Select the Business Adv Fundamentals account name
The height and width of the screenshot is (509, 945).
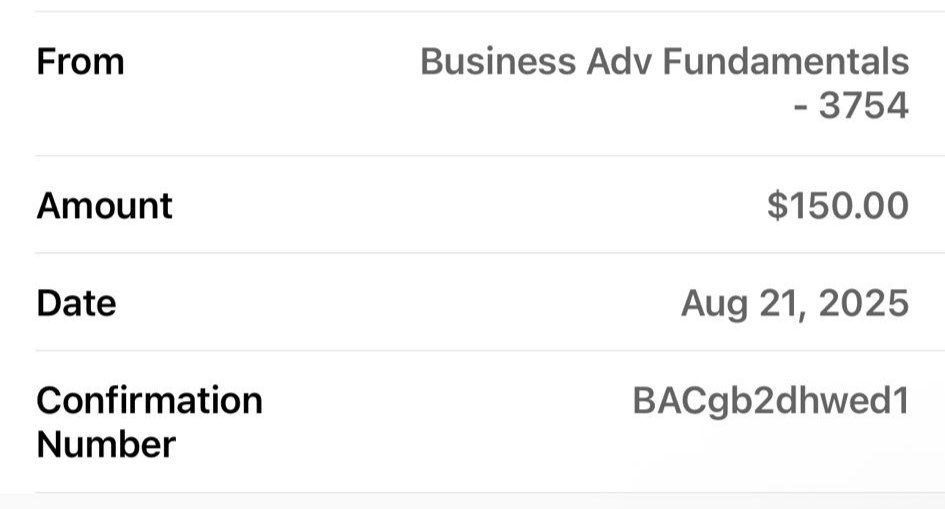tap(664, 62)
